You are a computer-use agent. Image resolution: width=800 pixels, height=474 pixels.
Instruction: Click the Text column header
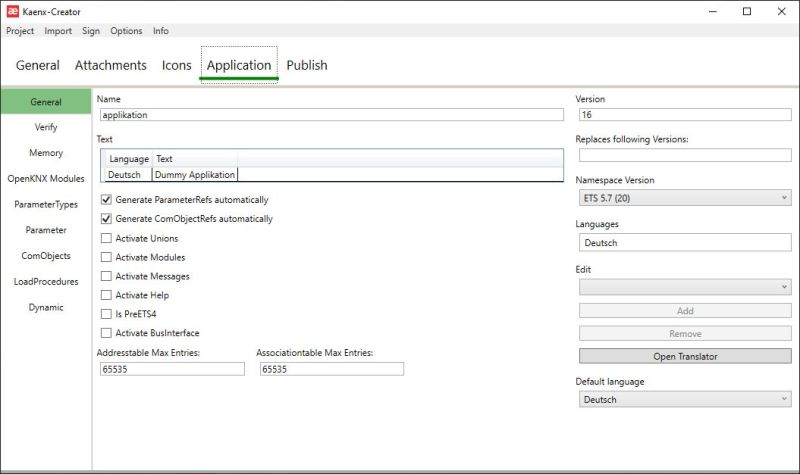[195, 159]
